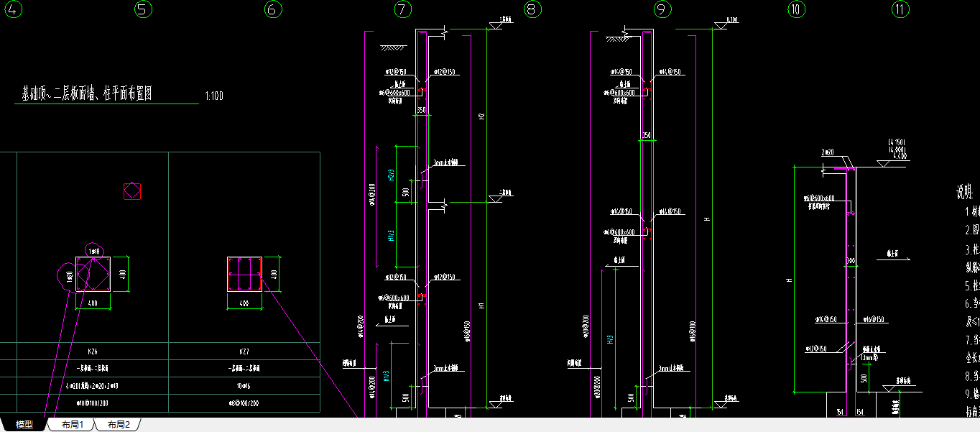Viewport: 980px width, 432px height.
Task: Select the drawing title 基础顶~二层板面墙、柱平面布置图
Action: pos(86,93)
